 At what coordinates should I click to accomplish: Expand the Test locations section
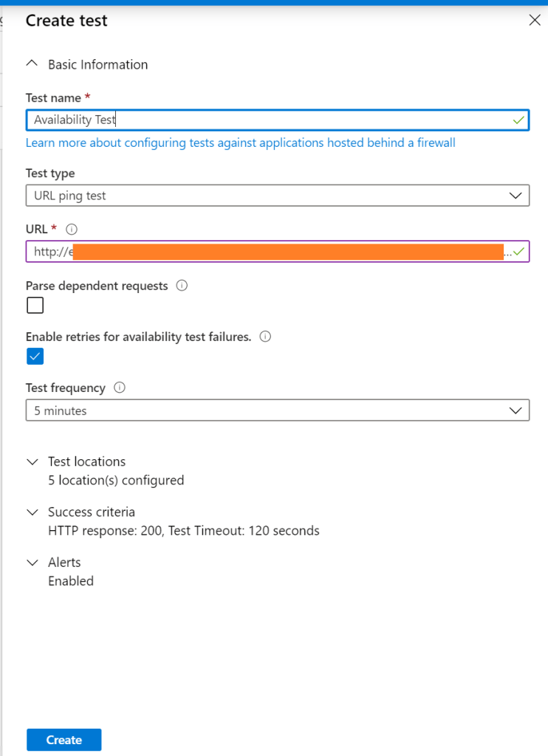coord(32,461)
